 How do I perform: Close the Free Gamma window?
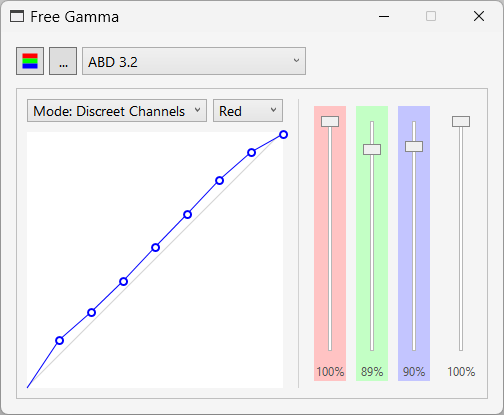coord(479,16)
